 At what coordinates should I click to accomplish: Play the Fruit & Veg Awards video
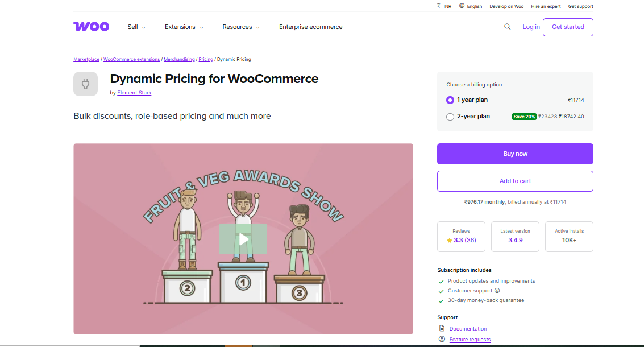coord(243,239)
